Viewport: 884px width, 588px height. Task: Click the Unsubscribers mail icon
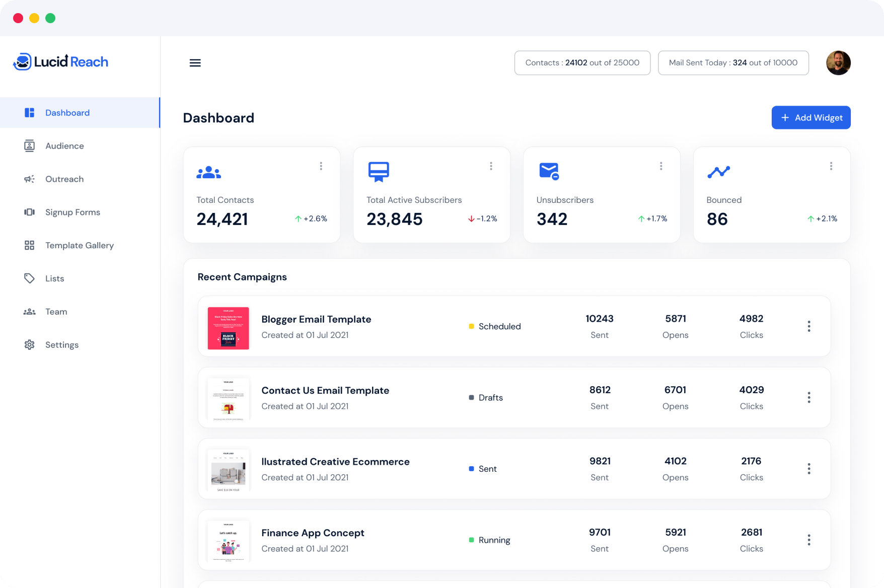pos(549,171)
